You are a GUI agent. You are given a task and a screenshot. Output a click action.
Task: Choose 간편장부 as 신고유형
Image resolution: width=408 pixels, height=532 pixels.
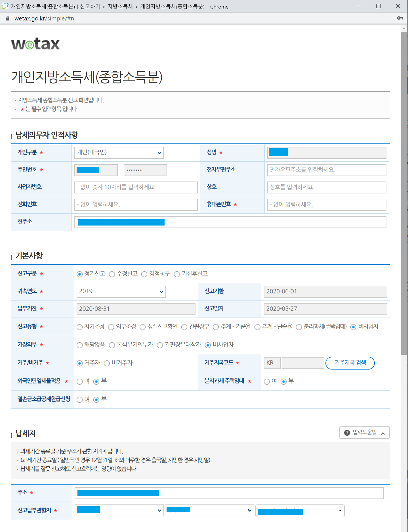(184, 327)
